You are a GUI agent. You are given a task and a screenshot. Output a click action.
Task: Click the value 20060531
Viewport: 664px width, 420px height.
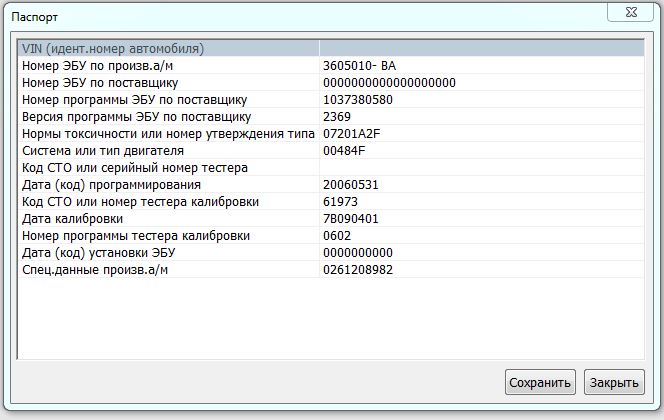tap(350, 185)
